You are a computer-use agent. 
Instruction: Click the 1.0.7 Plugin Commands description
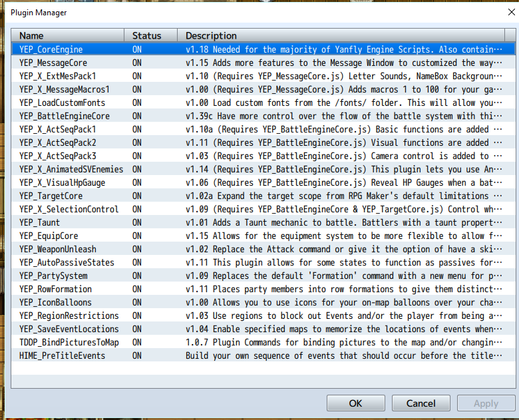(344, 342)
